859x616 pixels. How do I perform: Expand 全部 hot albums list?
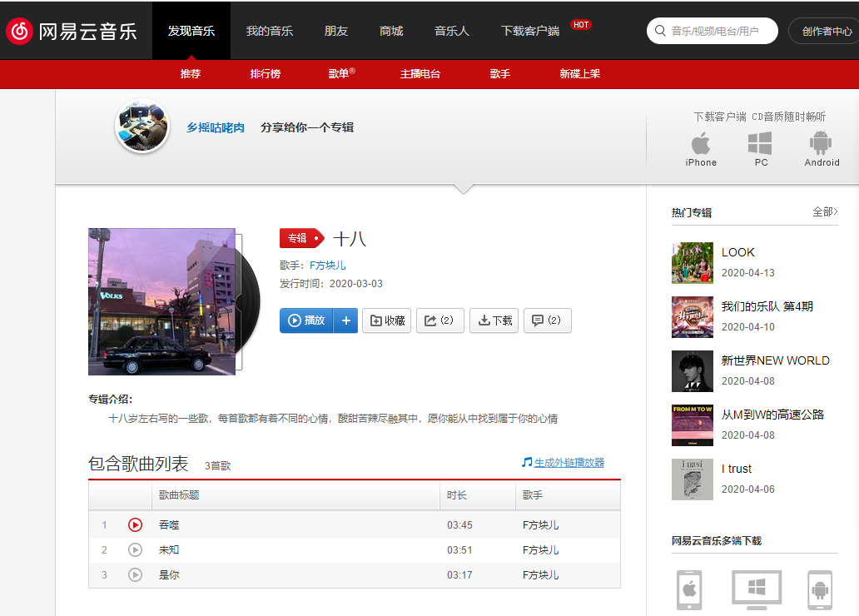point(825,212)
